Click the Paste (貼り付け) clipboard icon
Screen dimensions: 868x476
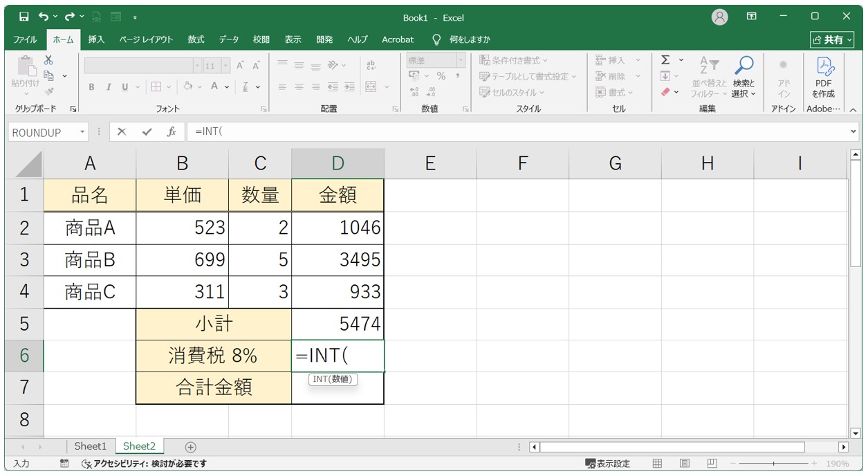[x=26, y=66]
